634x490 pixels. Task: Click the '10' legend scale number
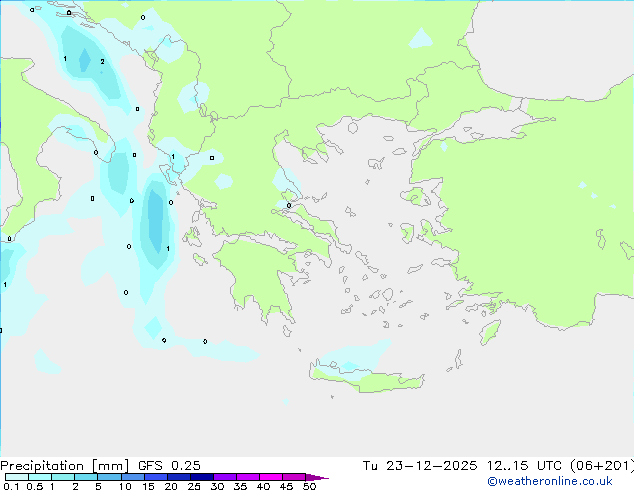coord(125,486)
